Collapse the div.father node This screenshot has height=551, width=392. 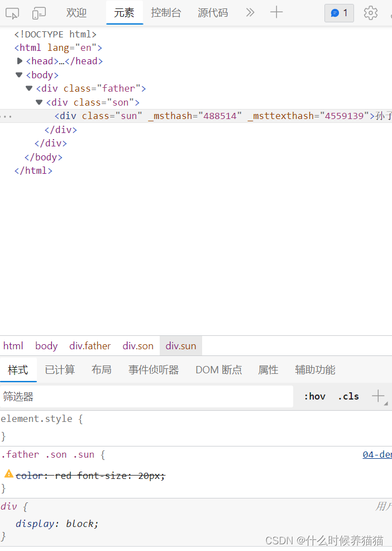(28, 88)
